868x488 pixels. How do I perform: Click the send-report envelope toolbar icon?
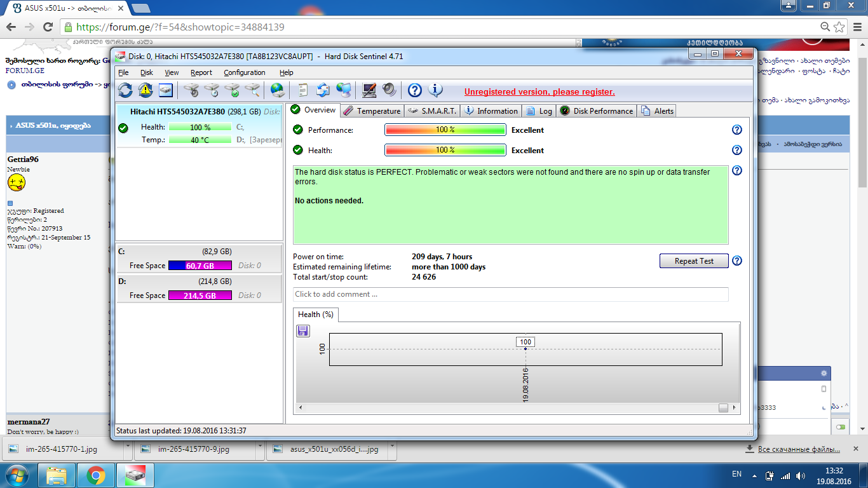[x=323, y=90]
